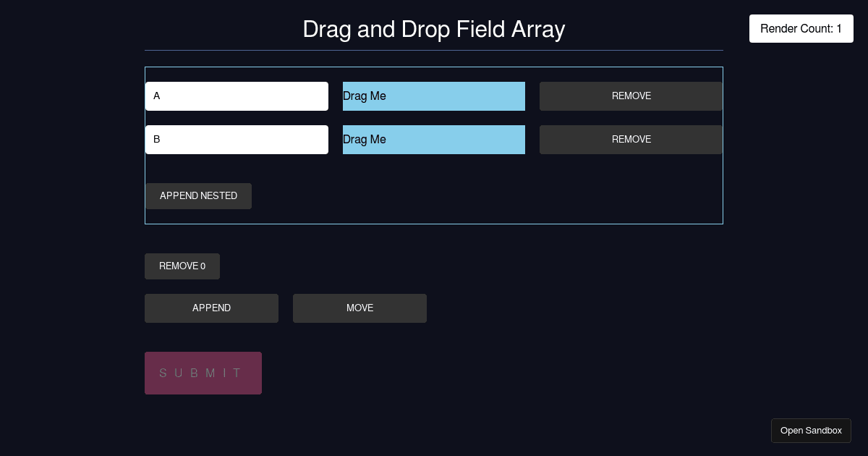Click the horizontal divider under the title
Image resolution: width=868 pixels, height=456 pixels.
[x=434, y=50]
